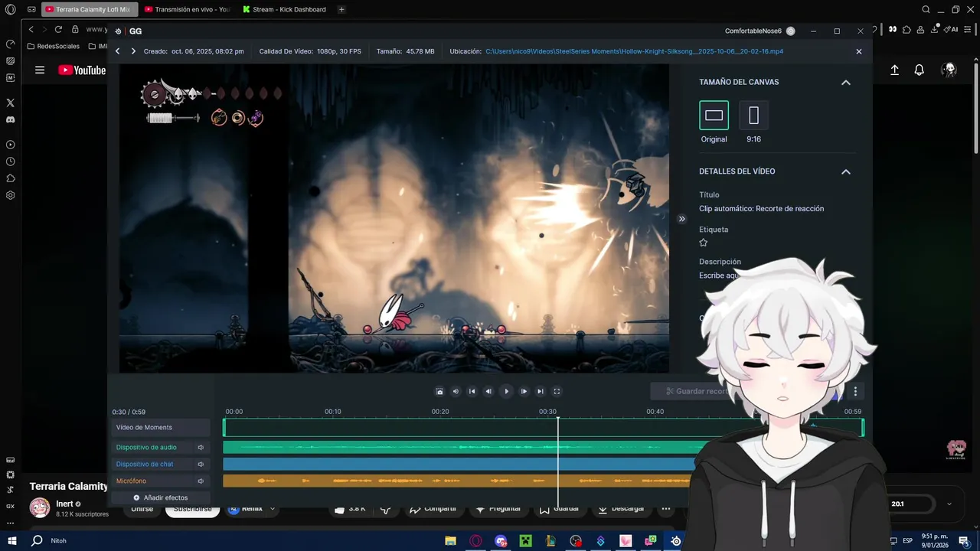
Task: Mute the Micrófono track
Action: coord(201,481)
